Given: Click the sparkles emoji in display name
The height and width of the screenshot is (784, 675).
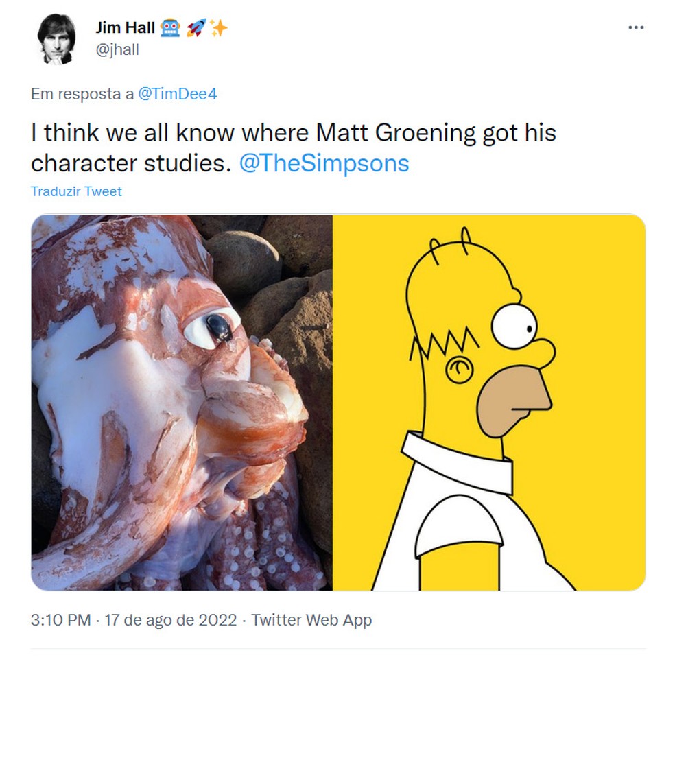Looking at the screenshot, I should [x=218, y=28].
